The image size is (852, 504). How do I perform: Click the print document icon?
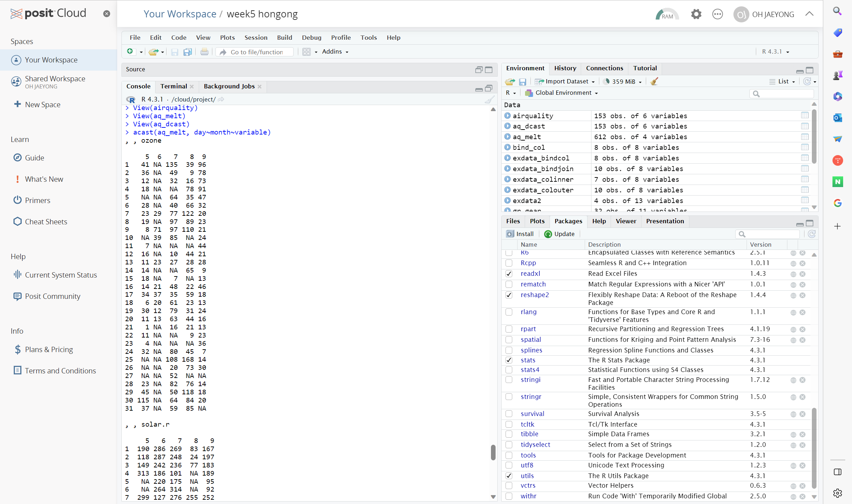tap(204, 52)
